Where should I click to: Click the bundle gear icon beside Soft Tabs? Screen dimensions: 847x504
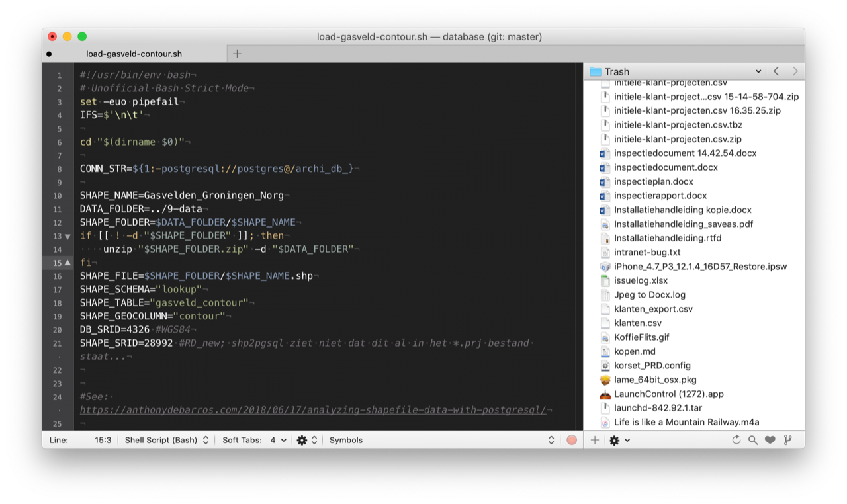pyautogui.click(x=302, y=440)
